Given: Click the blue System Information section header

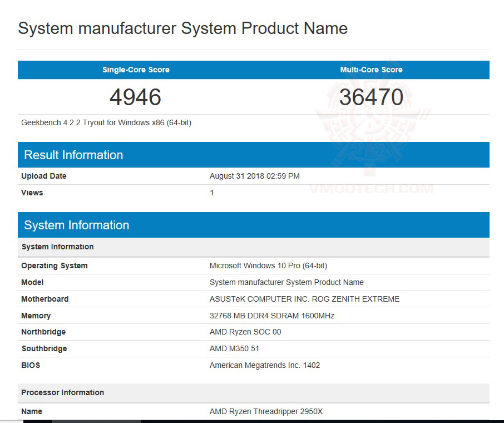Looking at the screenshot, I should [x=254, y=225].
